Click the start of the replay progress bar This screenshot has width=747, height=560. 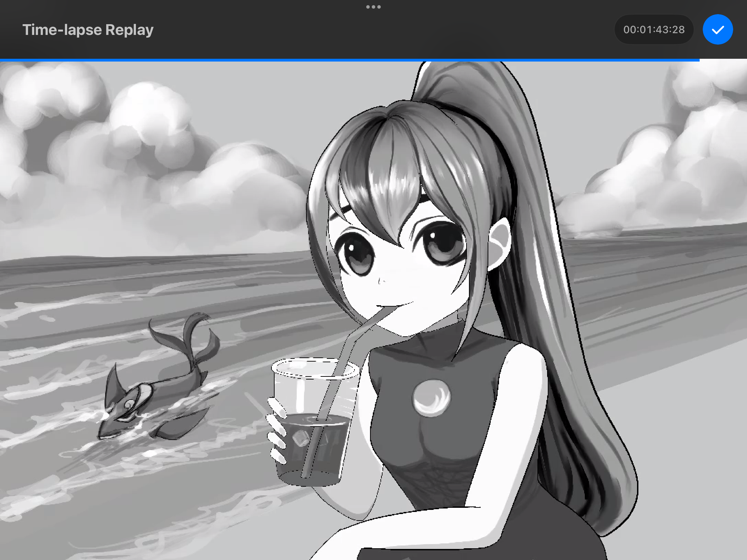click(x=3, y=60)
